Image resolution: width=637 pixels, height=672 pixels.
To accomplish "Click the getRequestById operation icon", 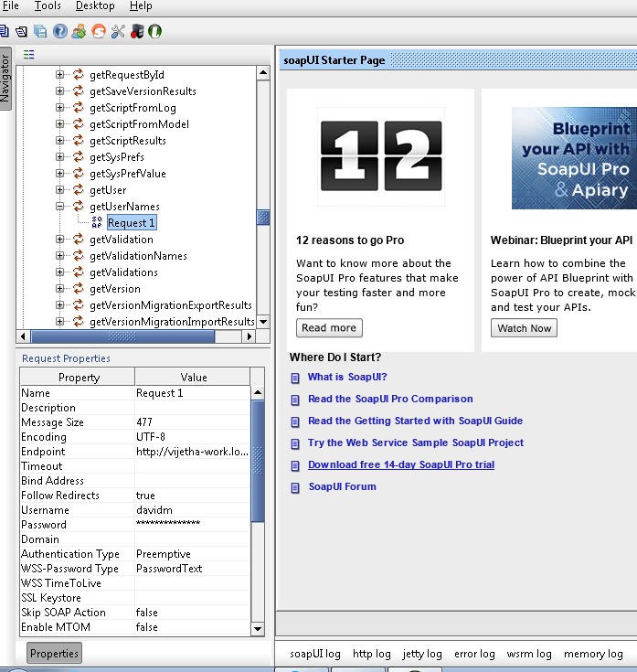I will (78, 75).
